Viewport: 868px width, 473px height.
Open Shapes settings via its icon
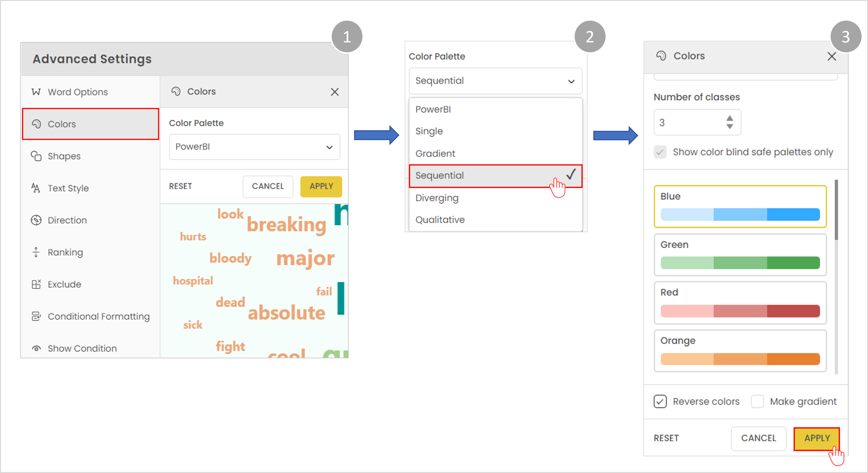pyautogui.click(x=36, y=156)
